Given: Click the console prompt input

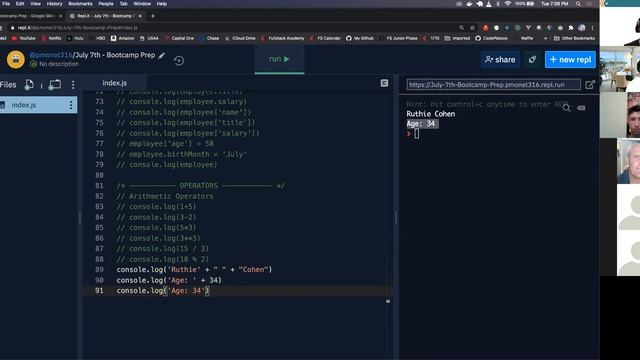Looking at the screenshot, I should 416,134.
